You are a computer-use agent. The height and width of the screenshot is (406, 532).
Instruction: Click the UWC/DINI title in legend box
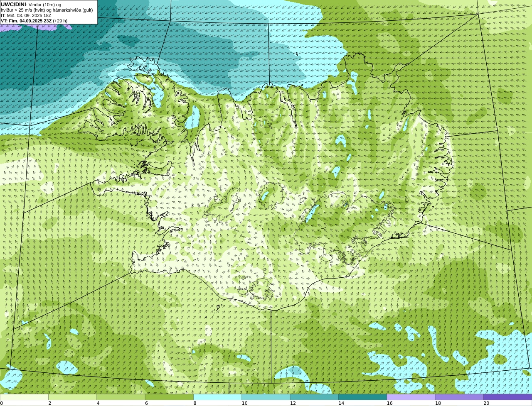13,5
